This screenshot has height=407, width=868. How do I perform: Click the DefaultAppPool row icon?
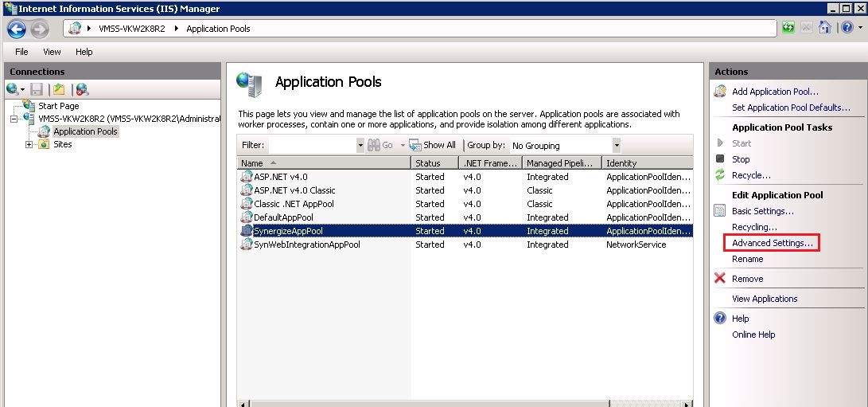[247, 217]
